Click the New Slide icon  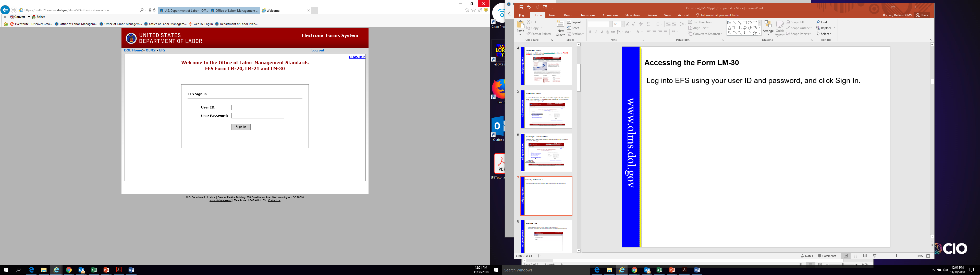click(x=560, y=25)
